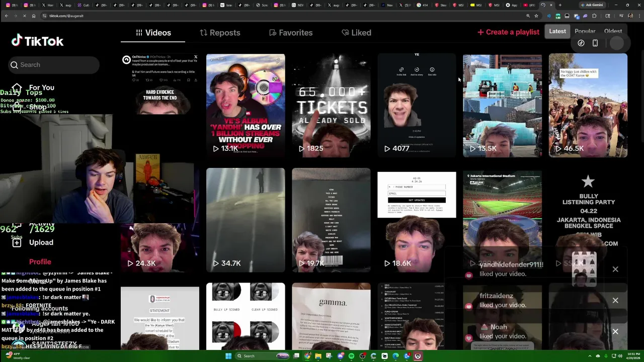The image size is (644, 362).
Task: Open the taskbar clock showing 10:51 PM
Action: click(x=633, y=356)
